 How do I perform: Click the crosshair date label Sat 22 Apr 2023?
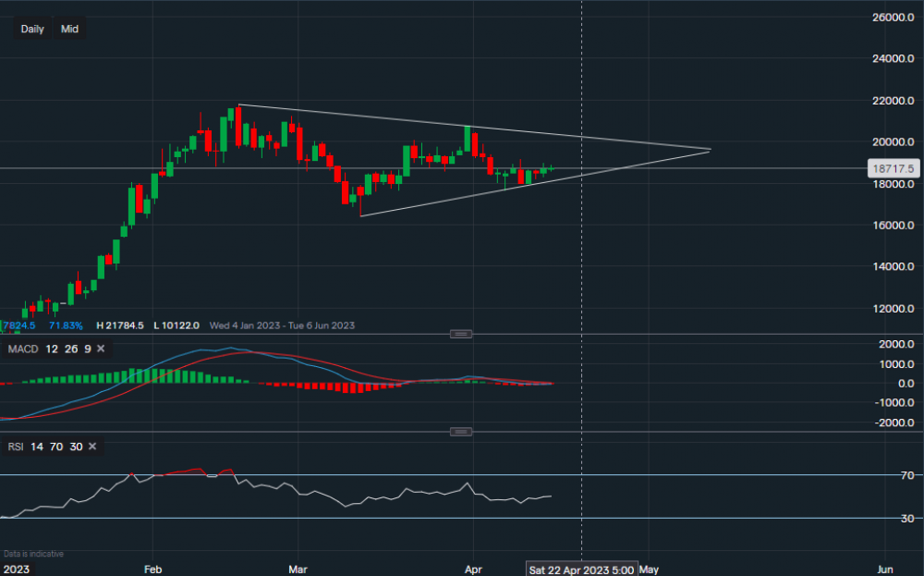580,570
